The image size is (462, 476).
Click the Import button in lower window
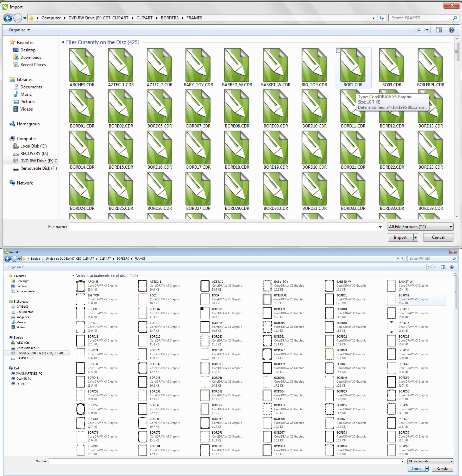coord(416,469)
